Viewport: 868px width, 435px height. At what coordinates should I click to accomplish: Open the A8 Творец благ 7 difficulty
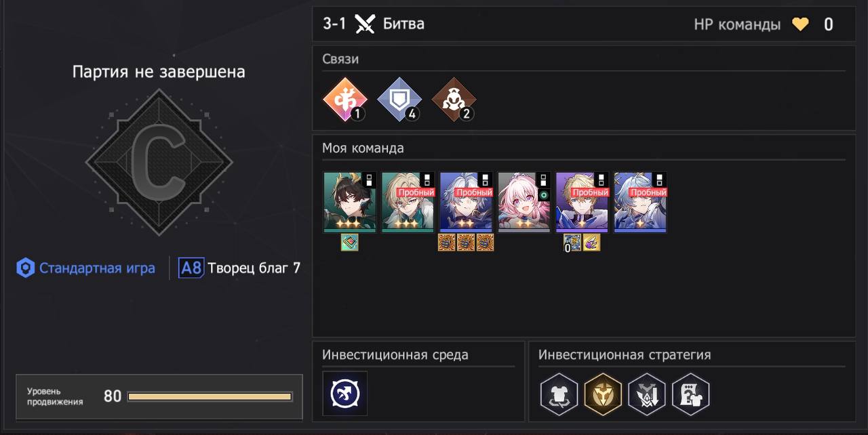(x=239, y=268)
